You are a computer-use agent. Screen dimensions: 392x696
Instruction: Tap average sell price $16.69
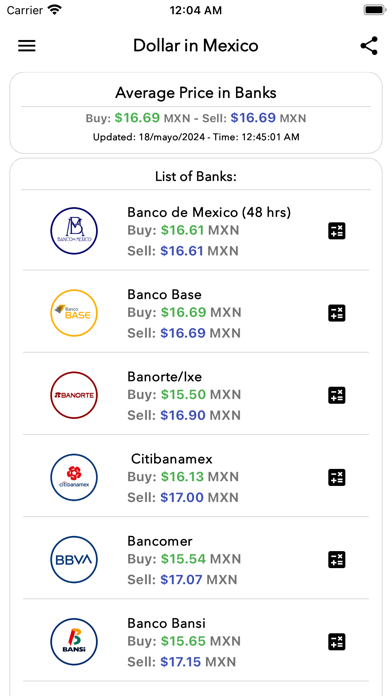pos(253,118)
